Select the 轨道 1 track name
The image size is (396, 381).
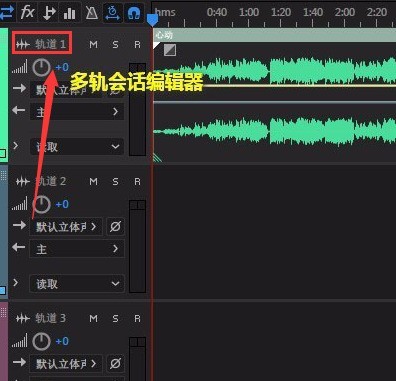(51, 44)
